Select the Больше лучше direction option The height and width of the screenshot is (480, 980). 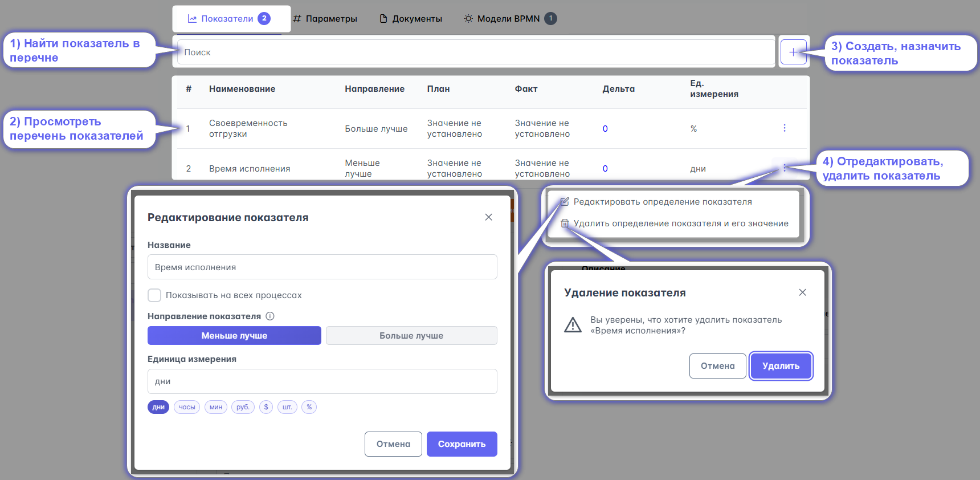(411, 336)
